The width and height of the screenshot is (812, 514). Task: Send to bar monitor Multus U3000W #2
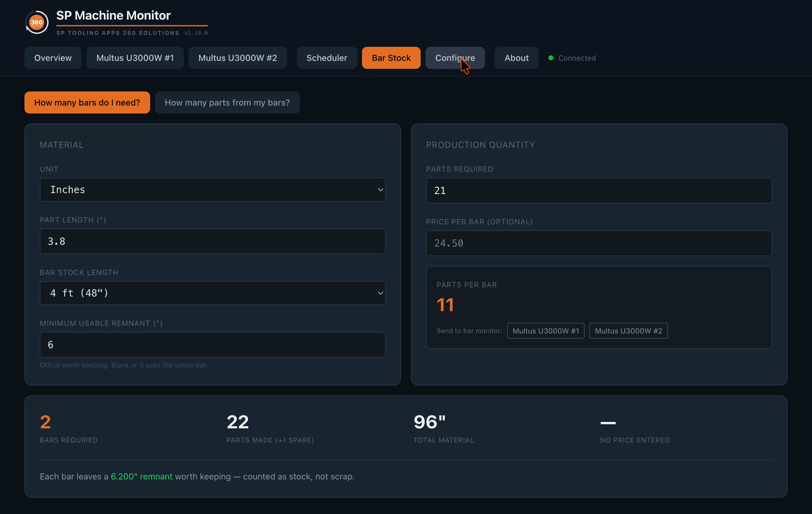[x=629, y=331]
